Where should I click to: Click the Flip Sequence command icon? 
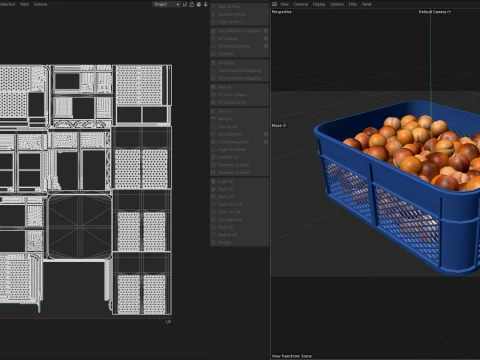214,220
